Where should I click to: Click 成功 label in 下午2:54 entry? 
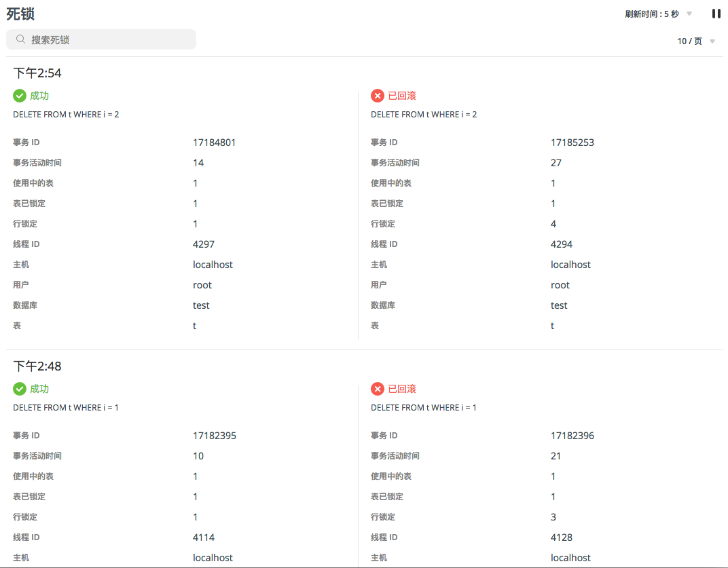(39, 96)
